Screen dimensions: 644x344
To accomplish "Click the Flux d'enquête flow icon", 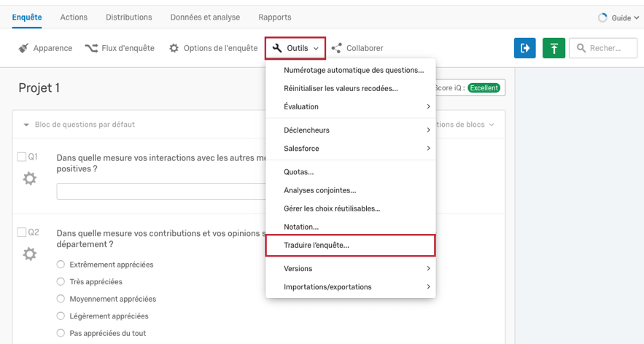I will [91, 48].
